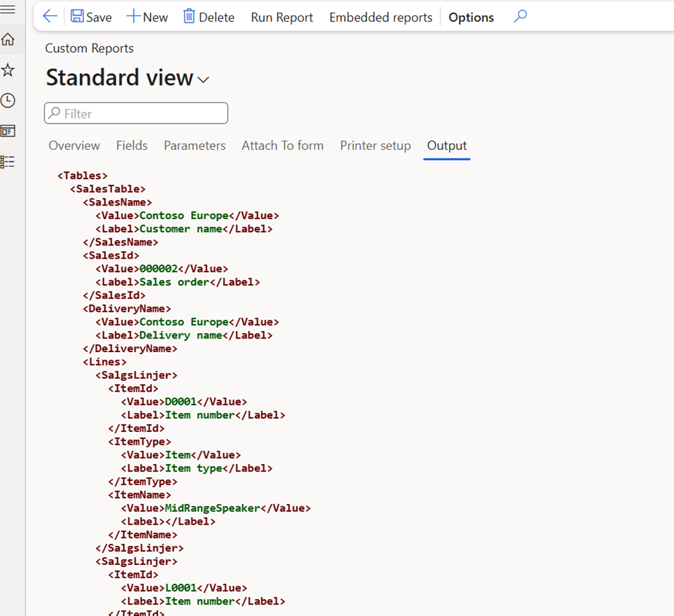Switch to the Fields tab
The height and width of the screenshot is (616, 674).
click(x=132, y=146)
